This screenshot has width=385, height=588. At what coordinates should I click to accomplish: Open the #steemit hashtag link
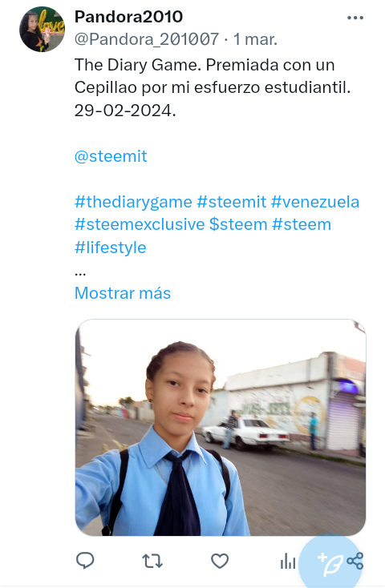(232, 202)
